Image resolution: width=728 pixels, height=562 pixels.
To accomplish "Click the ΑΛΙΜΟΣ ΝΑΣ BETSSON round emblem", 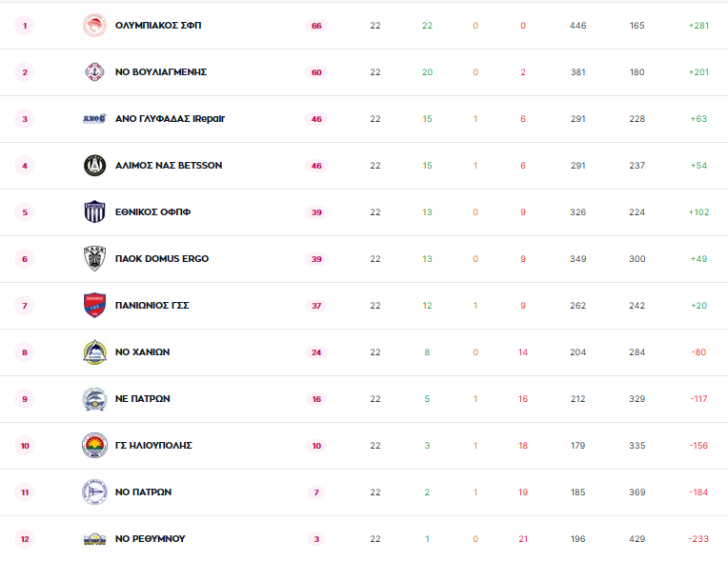I will pyautogui.click(x=94, y=166).
